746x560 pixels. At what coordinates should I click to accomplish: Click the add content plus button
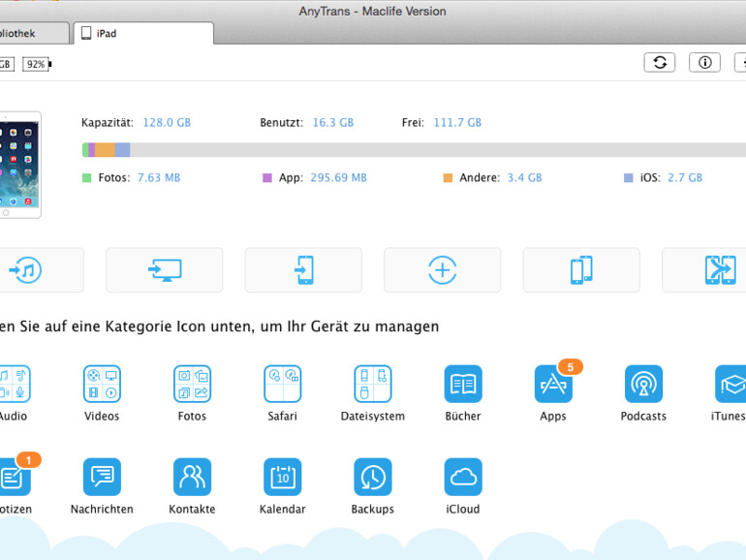[443, 270]
